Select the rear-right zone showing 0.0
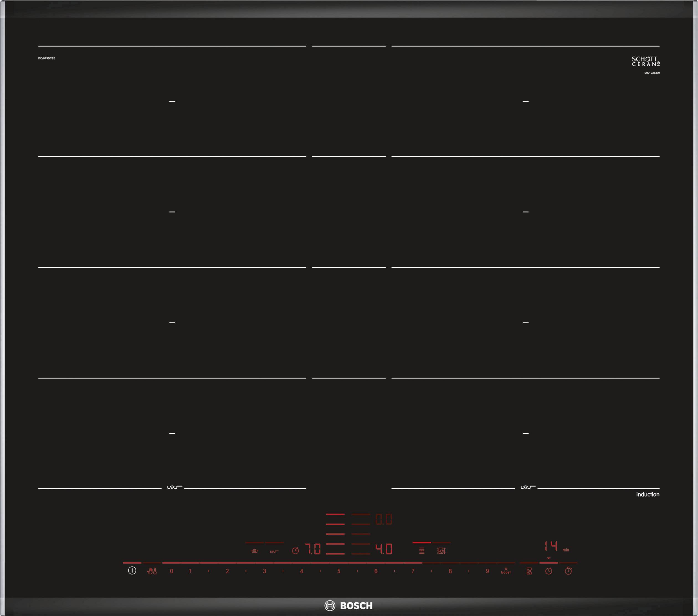Viewport: 698px width, 616px height. click(x=384, y=520)
